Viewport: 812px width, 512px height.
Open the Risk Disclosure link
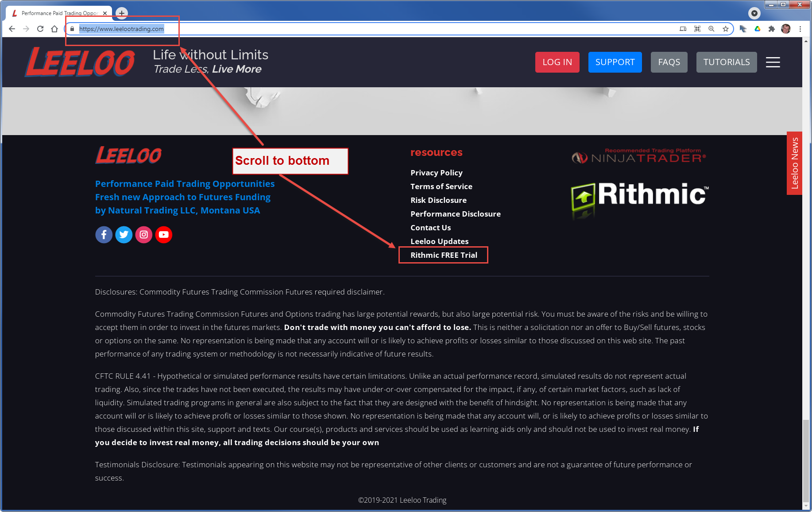(x=438, y=200)
